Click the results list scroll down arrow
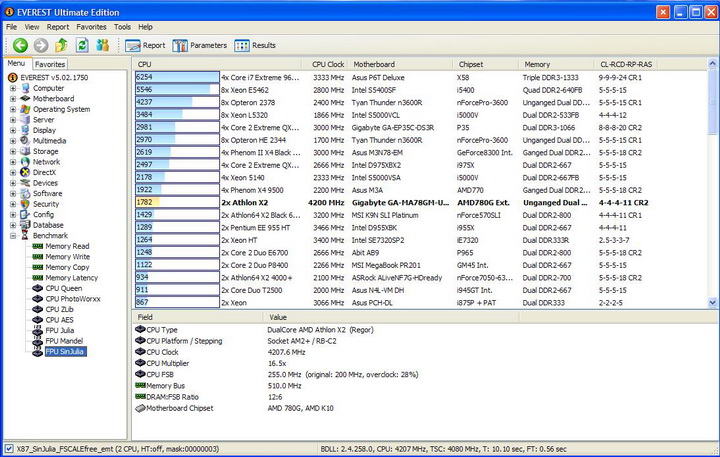The height and width of the screenshot is (457, 720). pyautogui.click(x=712, y=302)
